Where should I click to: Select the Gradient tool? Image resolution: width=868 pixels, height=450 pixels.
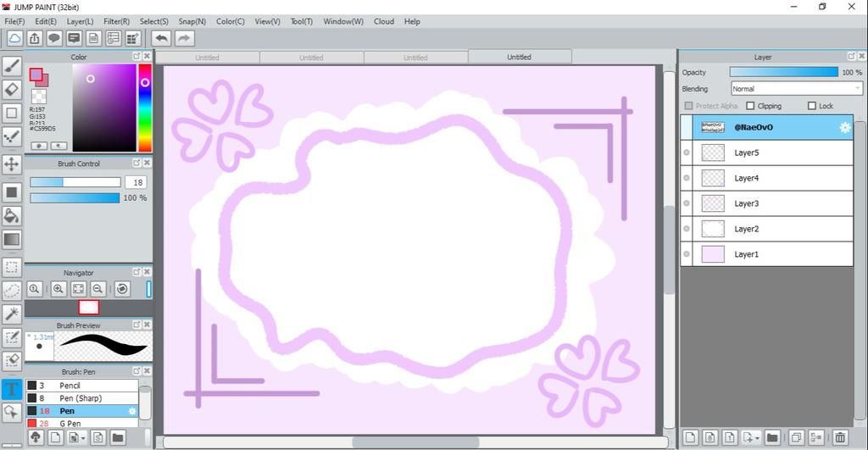(x=12, y=239)
